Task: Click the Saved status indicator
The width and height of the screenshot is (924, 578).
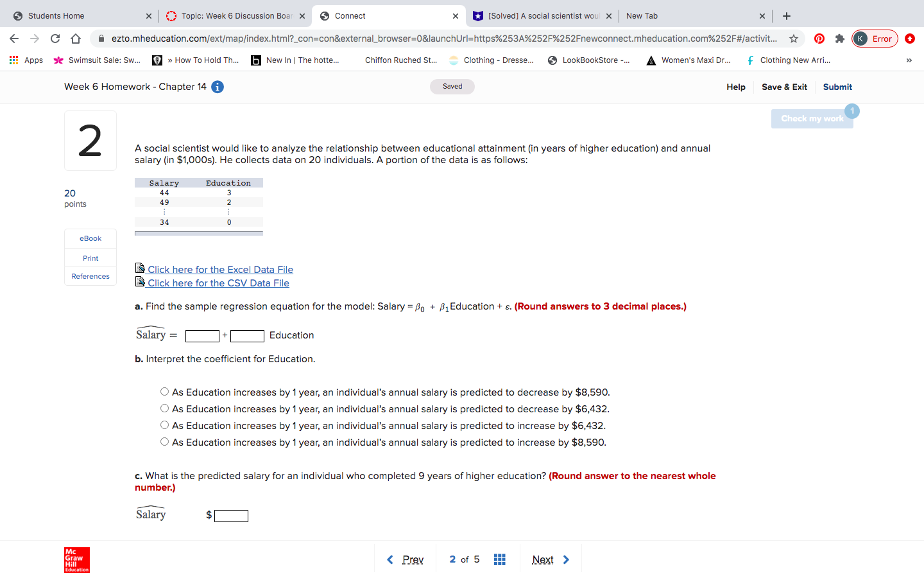Action: [452, 87]
